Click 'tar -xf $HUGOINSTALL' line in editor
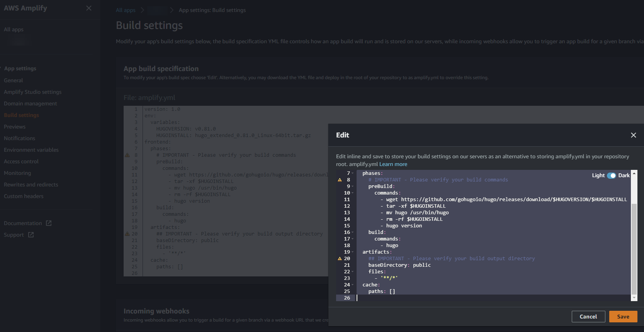Screen dimensions: 644x332 coord(413,206)
